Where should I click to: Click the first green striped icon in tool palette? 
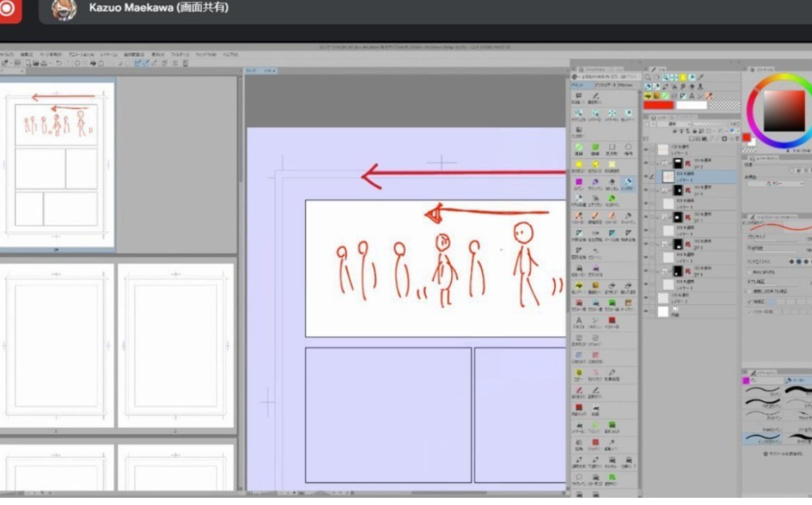pyautogui.click(x=578, y=147)
